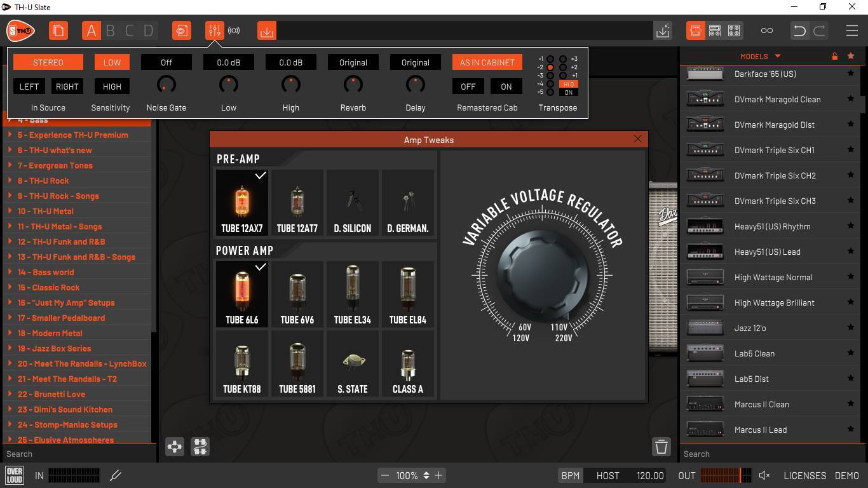The height and width of the screenshot is (488, 868).
Task: Turn Remastered Cab OFF
Action: click(468, 86)
